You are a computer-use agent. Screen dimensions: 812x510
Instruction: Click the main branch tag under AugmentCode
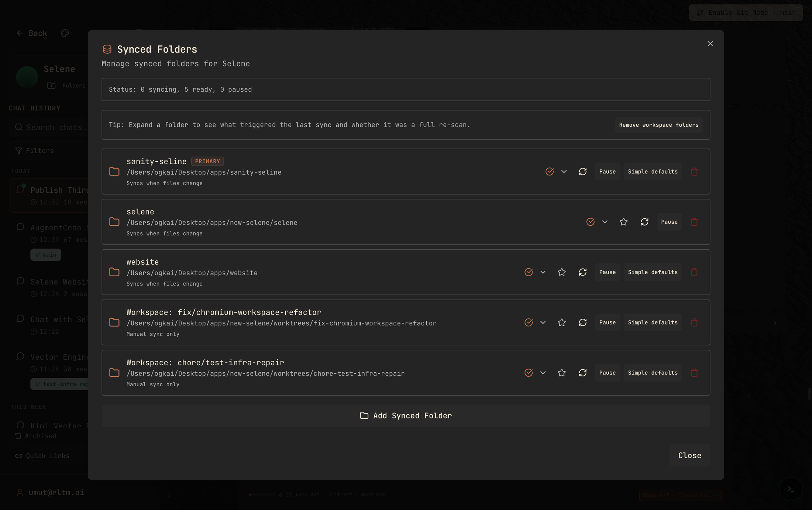coord(46,255)
